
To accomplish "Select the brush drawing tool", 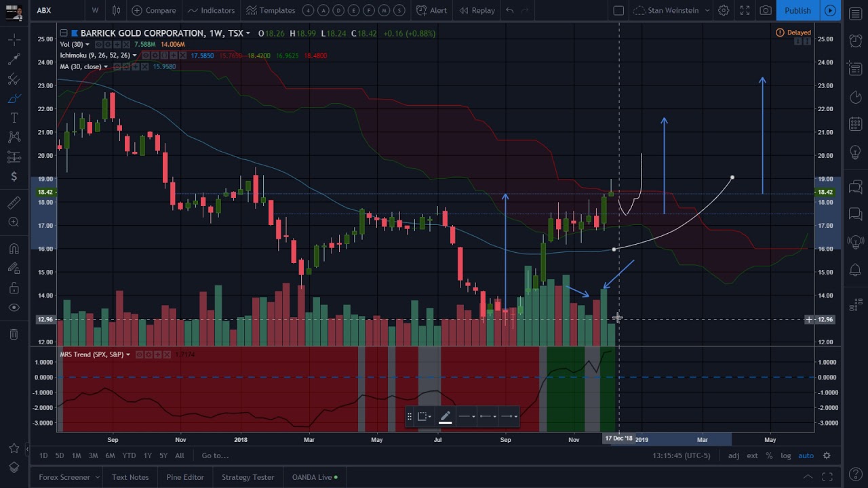I will (14, 99).
